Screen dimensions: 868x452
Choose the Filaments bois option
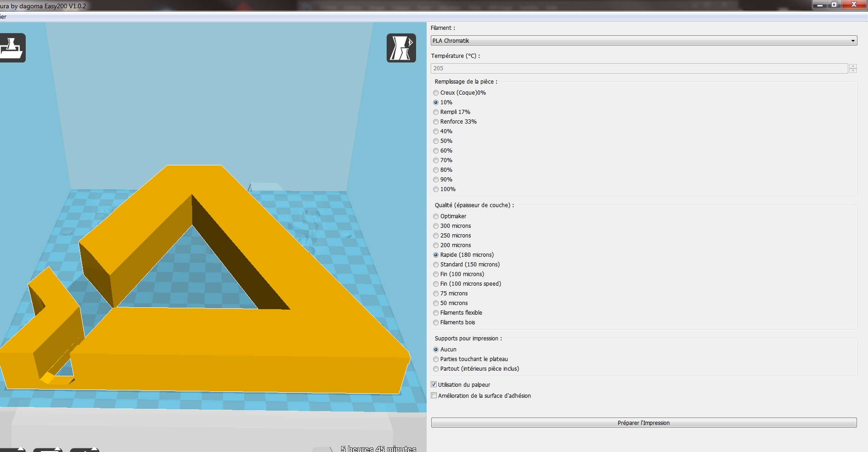point(454,322)
